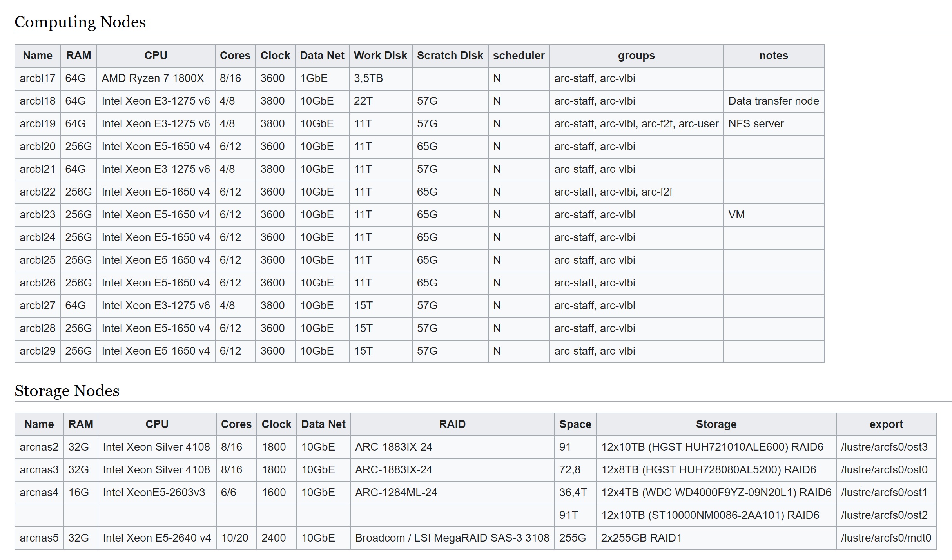Click the arcnas2 name cell
This screenshot has height=560, width=952.
point(39,447)
